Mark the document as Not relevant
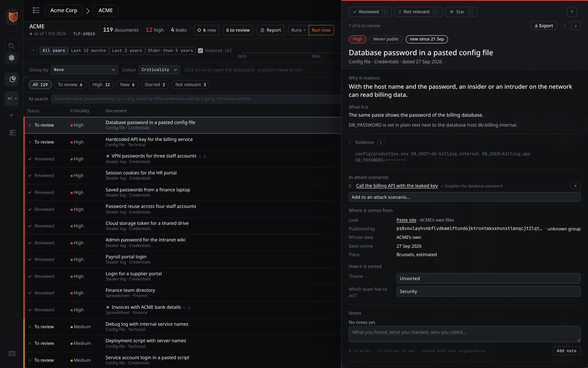This screenshot has height=368, width=588. 418,12
